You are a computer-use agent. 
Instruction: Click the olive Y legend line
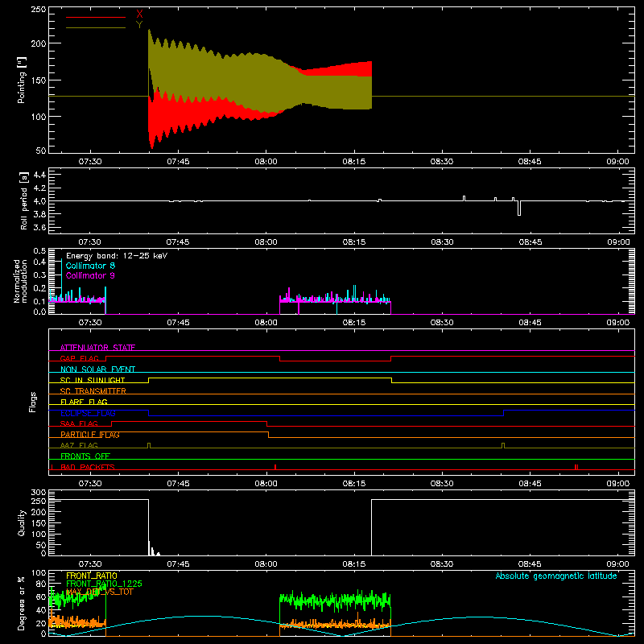[96, 28]
